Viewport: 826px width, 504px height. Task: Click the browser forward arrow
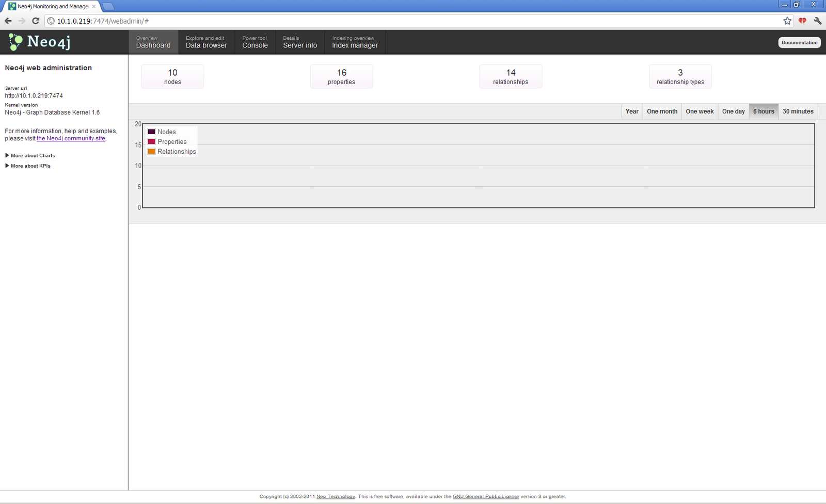point(22,21)
